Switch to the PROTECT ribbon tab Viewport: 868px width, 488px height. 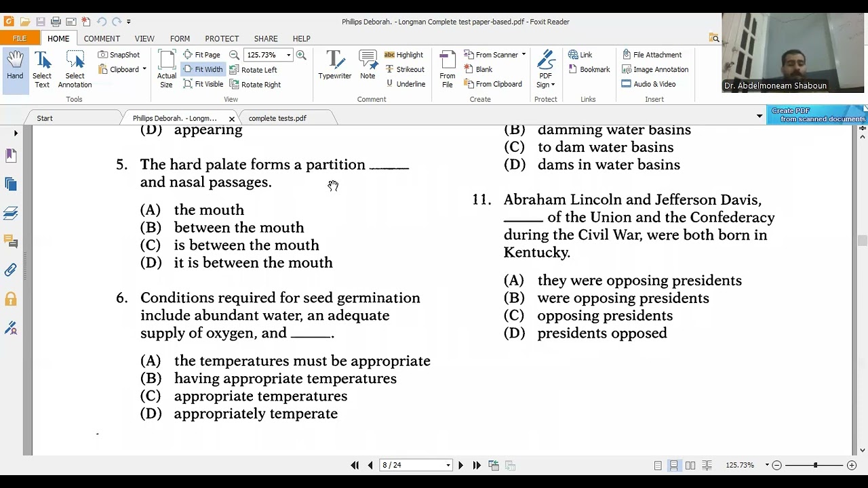[x=222, y=39]
